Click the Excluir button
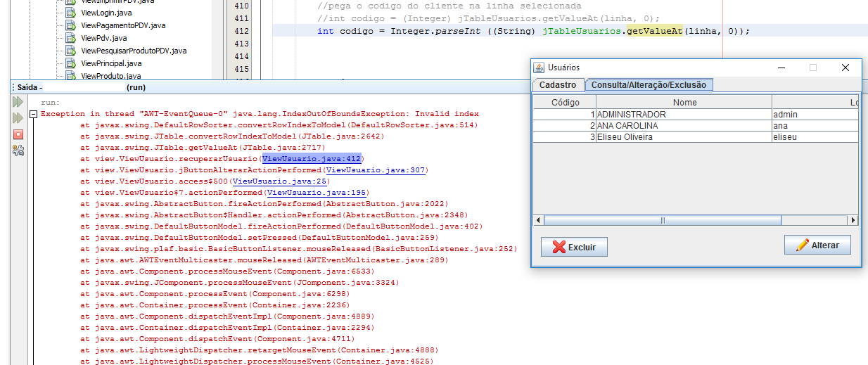868x365 pixels. (x=574, y=247)
